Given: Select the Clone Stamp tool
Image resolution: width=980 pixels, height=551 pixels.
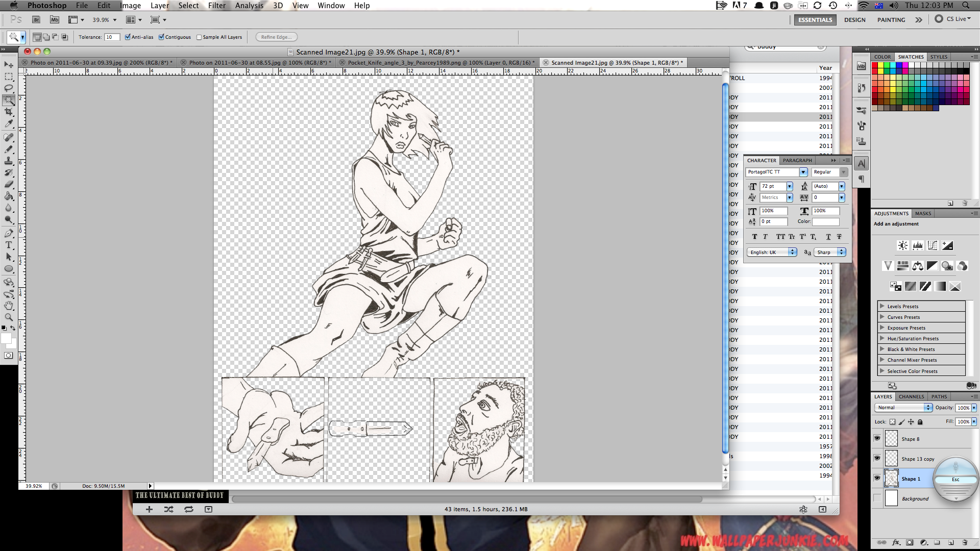Looking at the screenshot, I should (9, 161).
